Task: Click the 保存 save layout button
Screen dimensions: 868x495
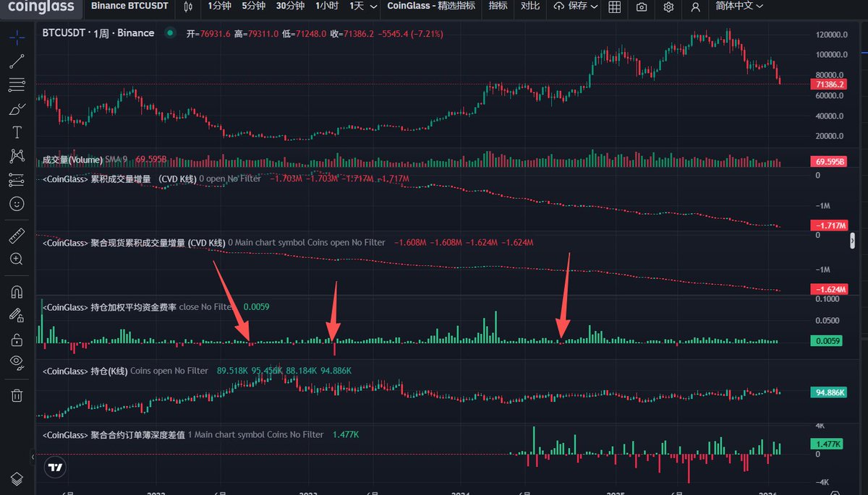Action: (571, 7)
